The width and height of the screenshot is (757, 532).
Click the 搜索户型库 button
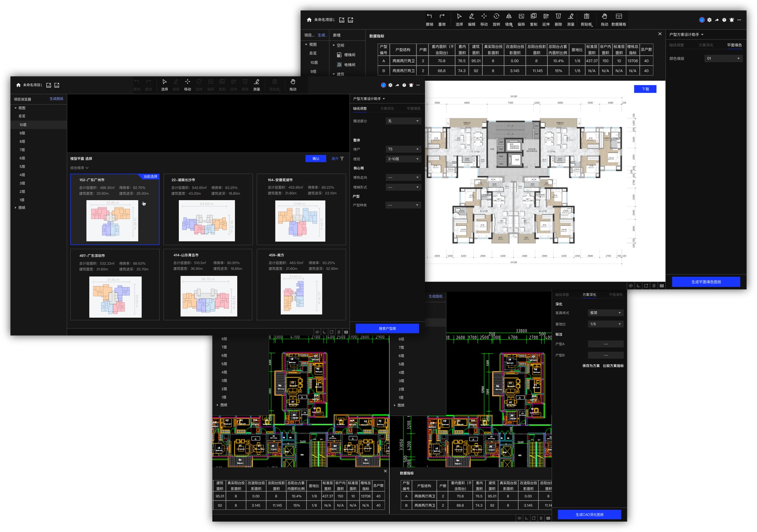[x=387, y=328]
